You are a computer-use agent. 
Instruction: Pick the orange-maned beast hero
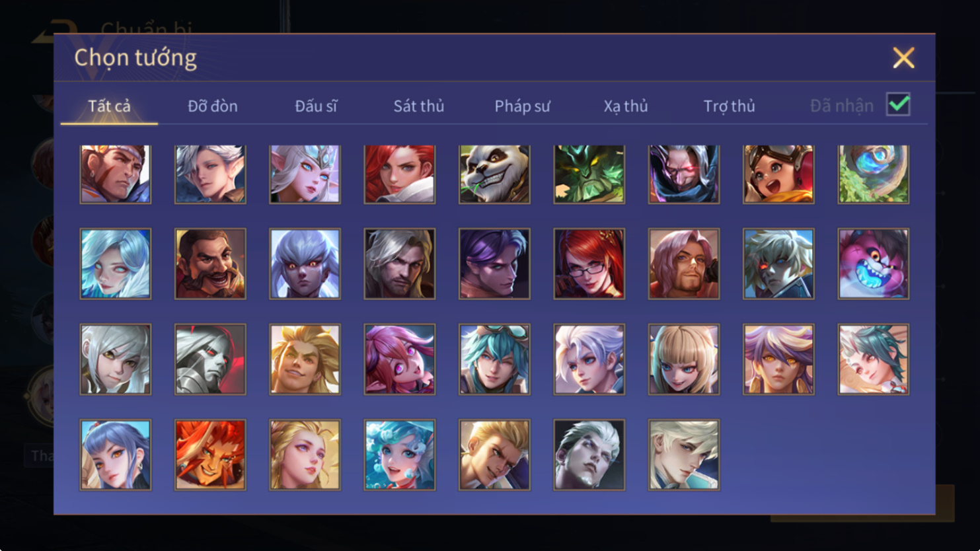point(210,455)
